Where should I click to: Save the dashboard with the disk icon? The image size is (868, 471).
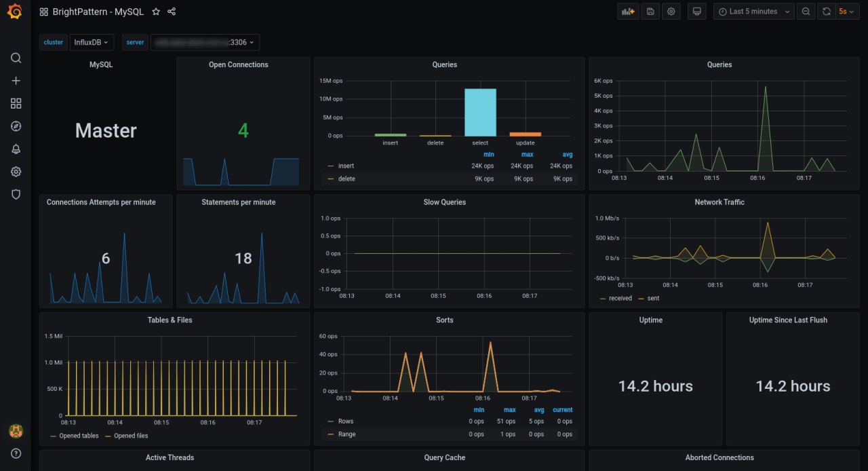click(650, 12)
